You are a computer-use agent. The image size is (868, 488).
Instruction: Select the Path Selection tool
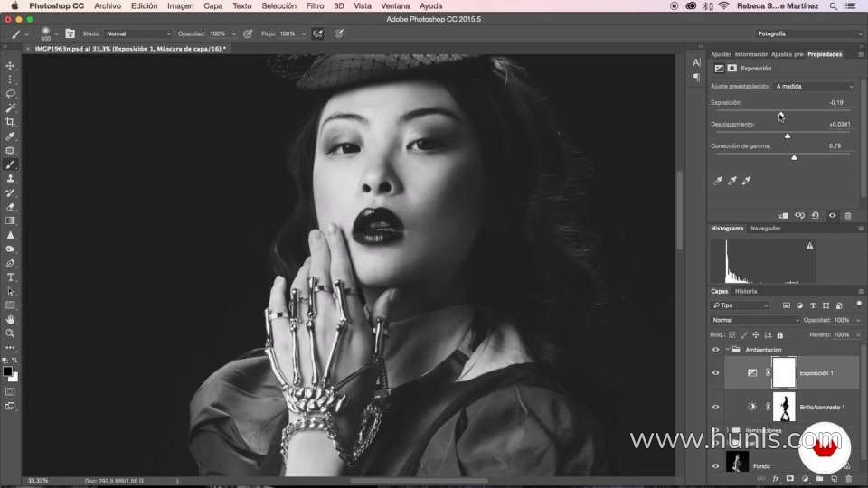(10, 292)
